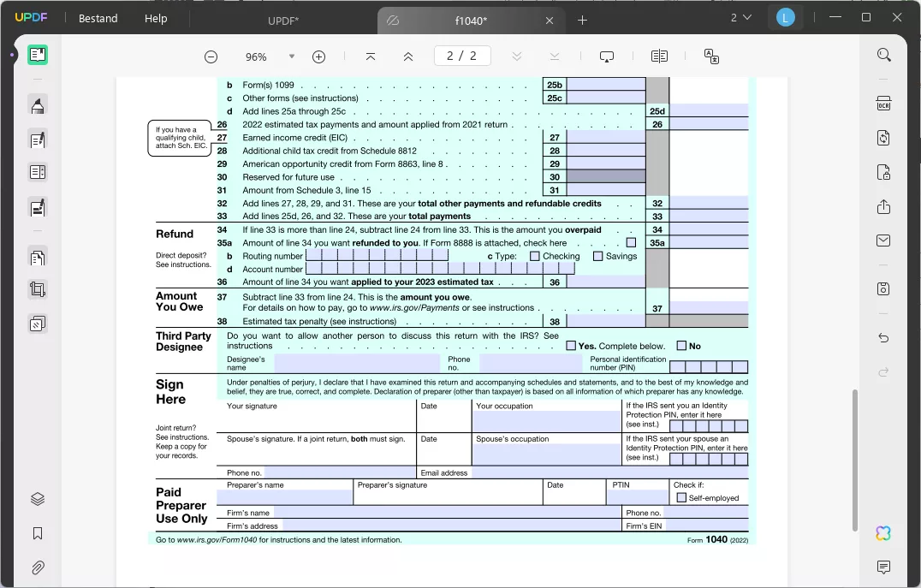921x588 pixels.
Task: Open the Bestand menu
Action: 98,18
